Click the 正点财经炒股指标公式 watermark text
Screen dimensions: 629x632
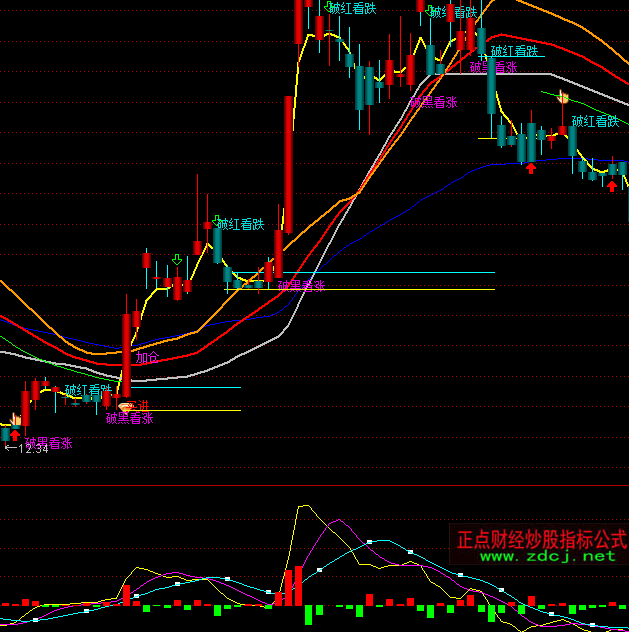[x=541, y=539]
